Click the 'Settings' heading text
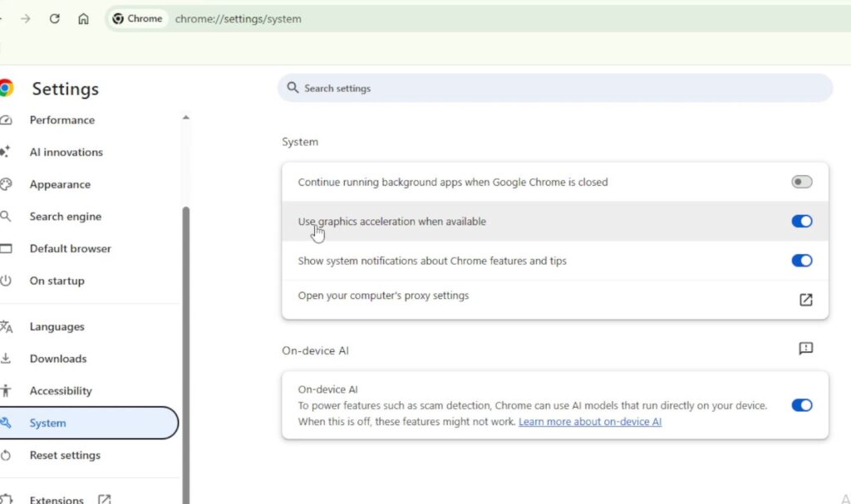This screenshot has height=504, width=851. click(x=65, y=89)
